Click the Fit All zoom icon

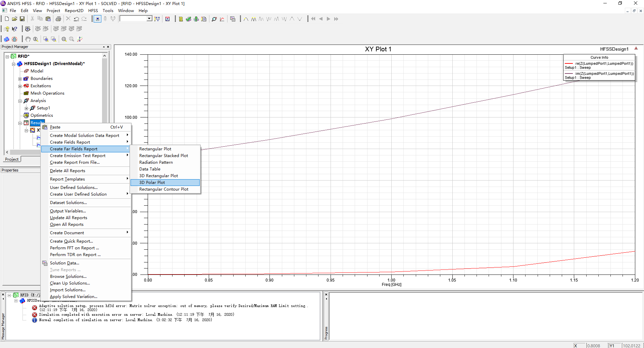click(64, 39)
